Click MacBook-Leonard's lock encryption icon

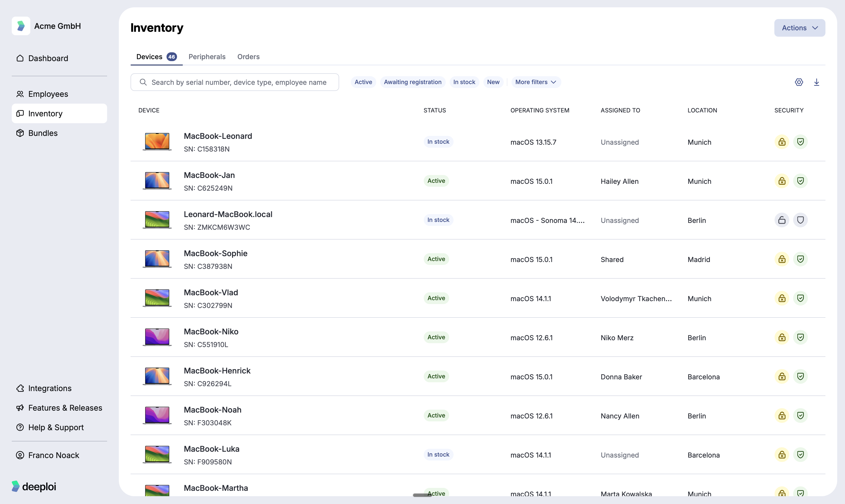(782, 142)
